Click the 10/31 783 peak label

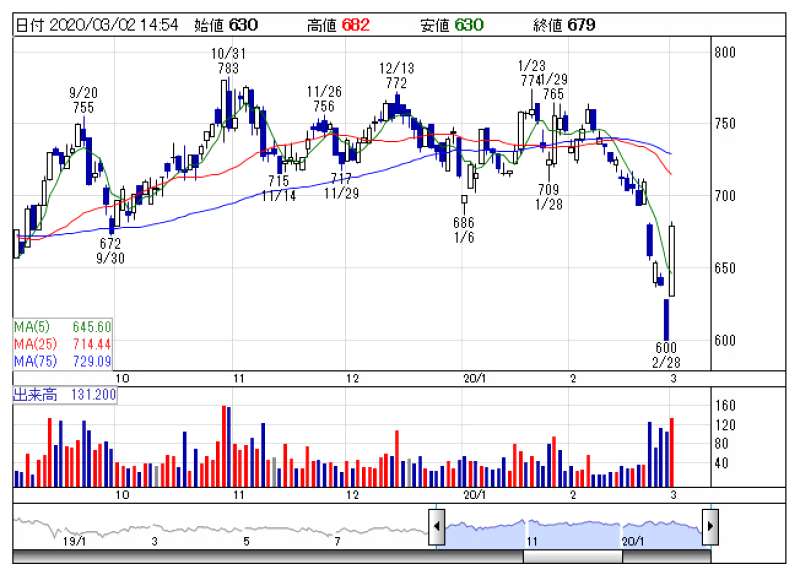[228, 61]
